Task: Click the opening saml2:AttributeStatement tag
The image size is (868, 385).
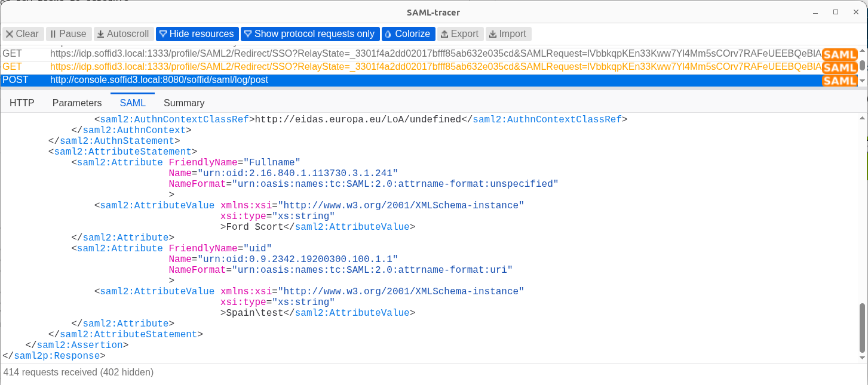Action: click(x=122, y=152)
